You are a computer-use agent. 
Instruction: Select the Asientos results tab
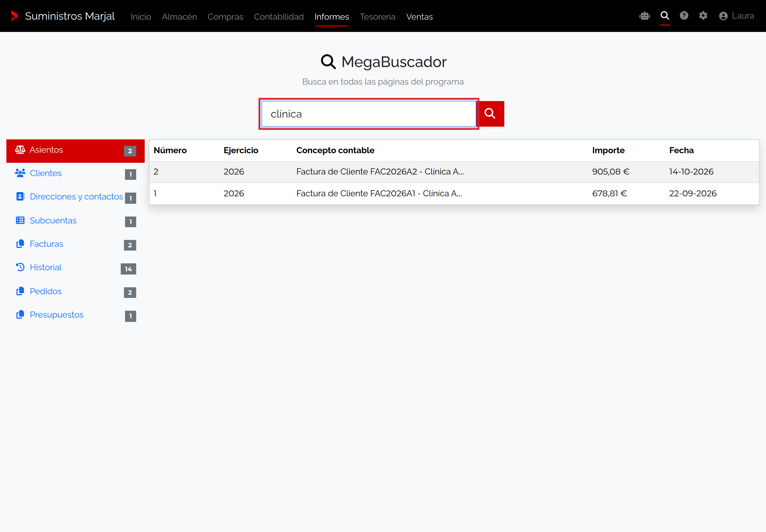point(75,151)
